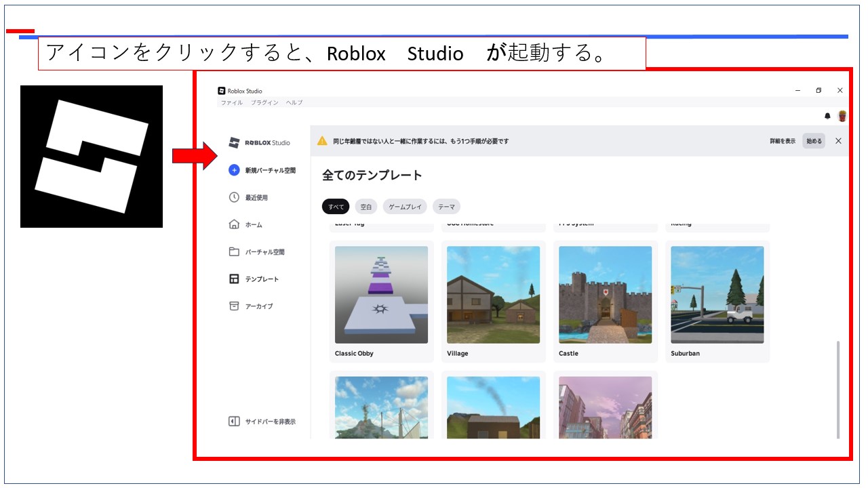Open the notifications bell
This screenshot has height=488, width=868.
827,116
